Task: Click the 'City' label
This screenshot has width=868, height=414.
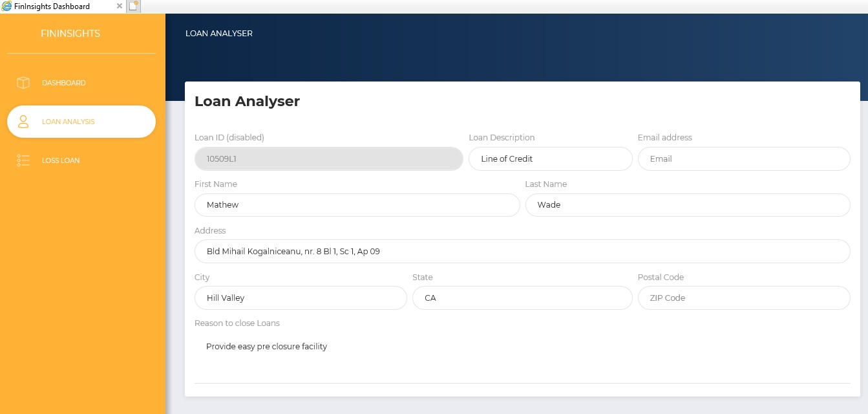Action: (x=202, y=278)
